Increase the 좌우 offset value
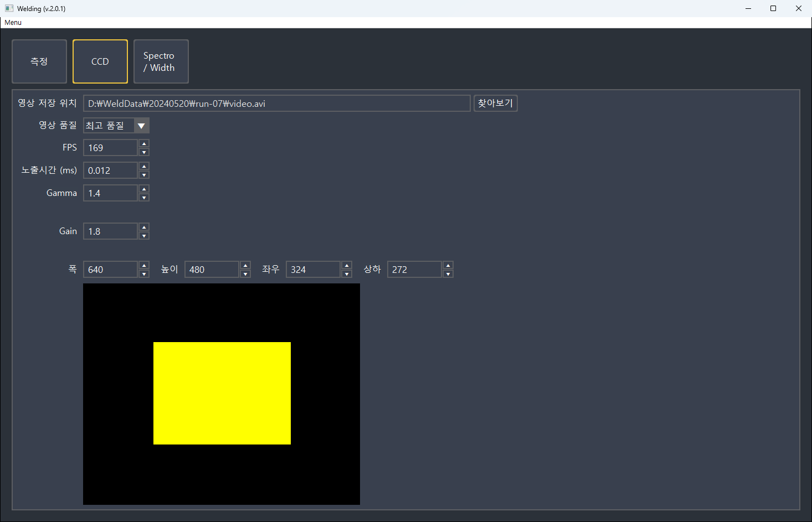This screenshot has width=812, height=522. pos(347,266)
